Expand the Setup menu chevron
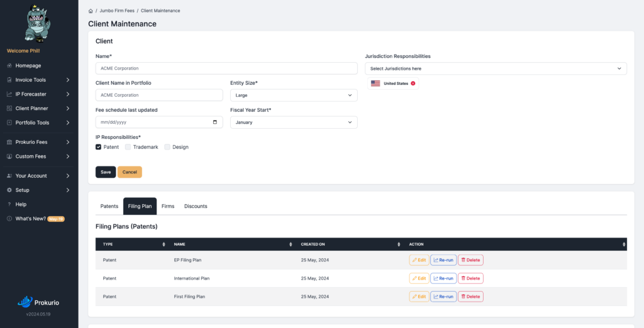The height and width of the screenshot is (328, 644). pos(68,190)
